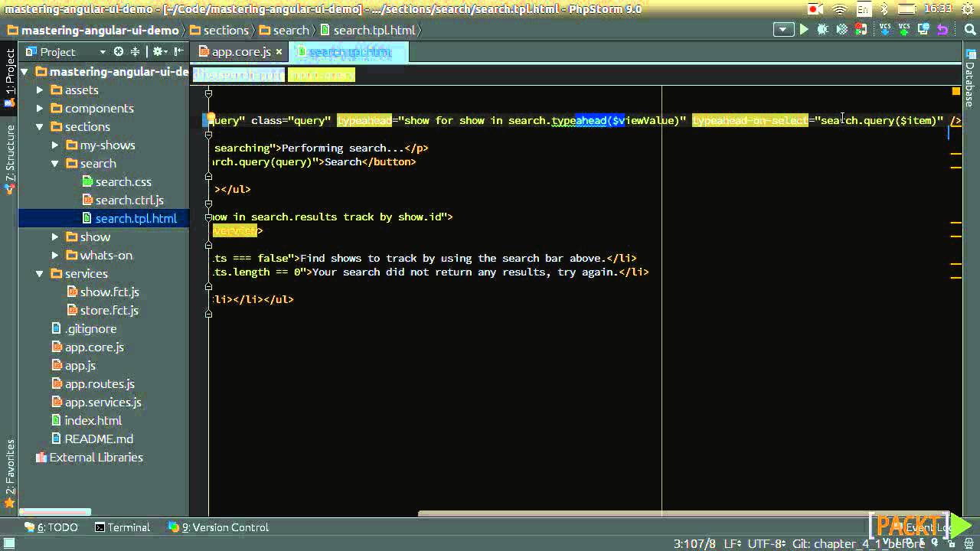Click cursor position 3:107/8 indicator
The image size is (980, 551).
[694, 543]
